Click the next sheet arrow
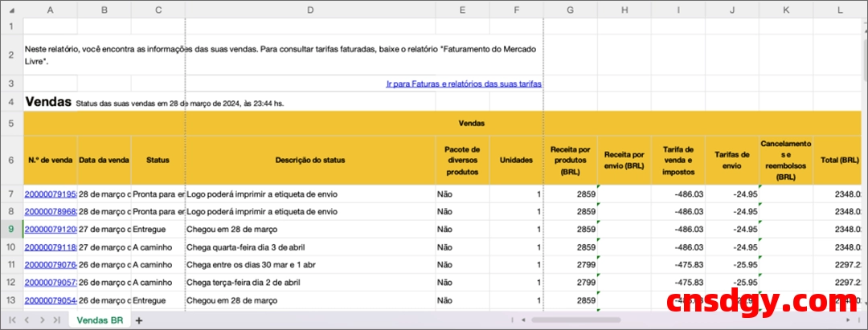Viewport: 868px width, 330px height. tap(42, 320)
